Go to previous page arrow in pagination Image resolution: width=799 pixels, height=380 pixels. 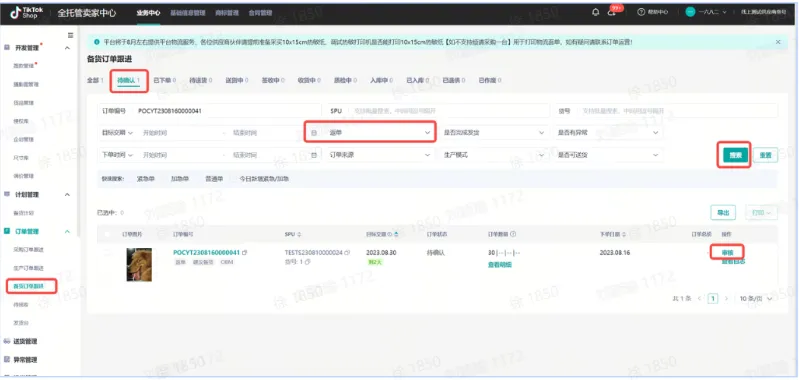pyautogui.click(x=700, y=298)
